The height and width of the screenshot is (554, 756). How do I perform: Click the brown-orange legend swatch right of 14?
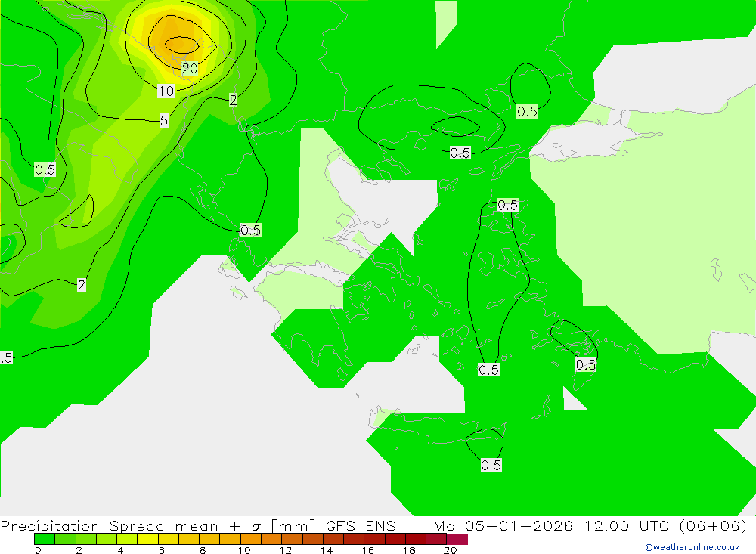tap(333, 539)
